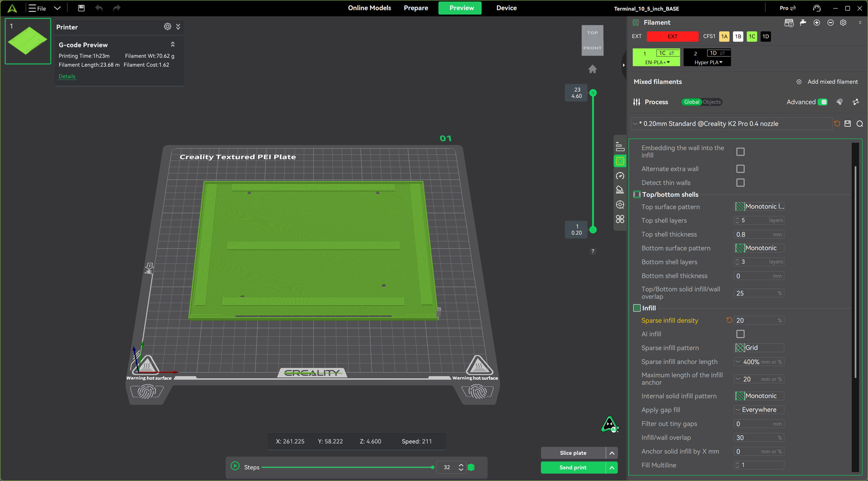Open filament settings gear icon
This screenshot has height=481, width=868.
(843, 23)
